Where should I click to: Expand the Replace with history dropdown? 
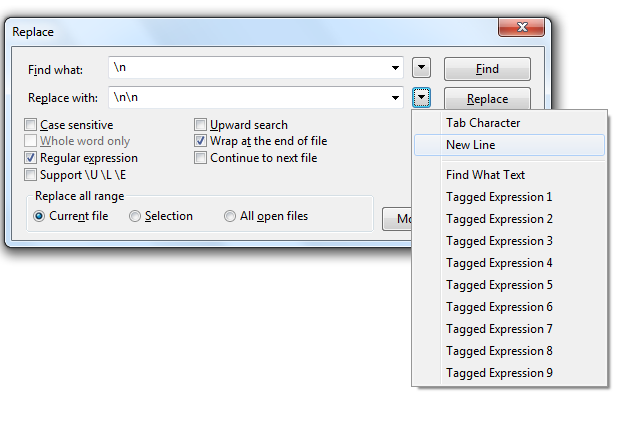click(397, 98)
